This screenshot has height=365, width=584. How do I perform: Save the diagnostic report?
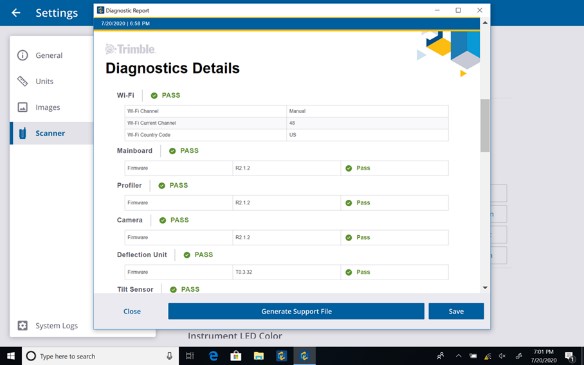(456, 311)
